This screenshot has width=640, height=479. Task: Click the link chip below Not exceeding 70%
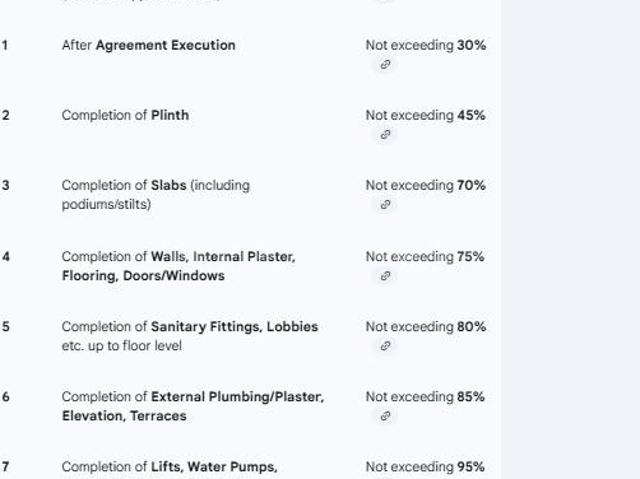pos(385,205)
